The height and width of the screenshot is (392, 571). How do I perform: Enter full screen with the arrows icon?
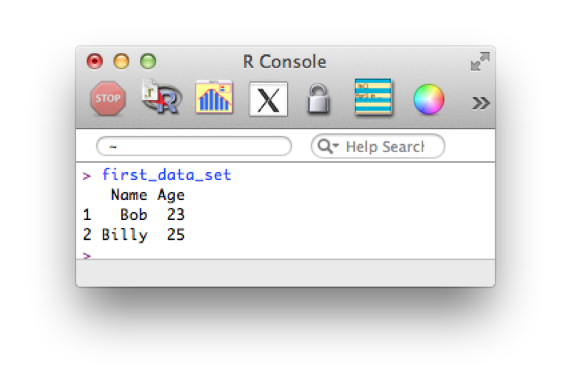point(480,61)
